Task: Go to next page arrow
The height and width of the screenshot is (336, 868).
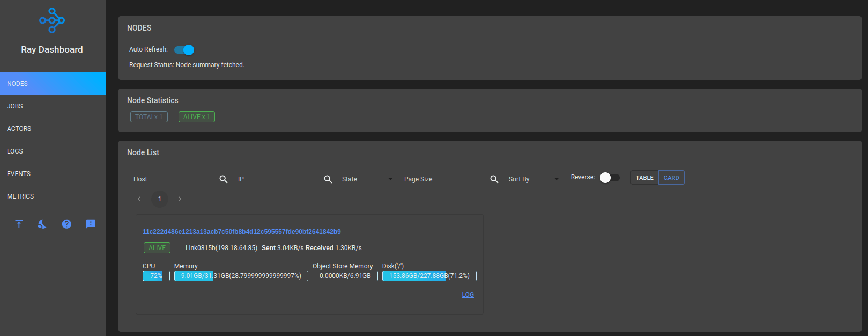Action: click(180, 199)
